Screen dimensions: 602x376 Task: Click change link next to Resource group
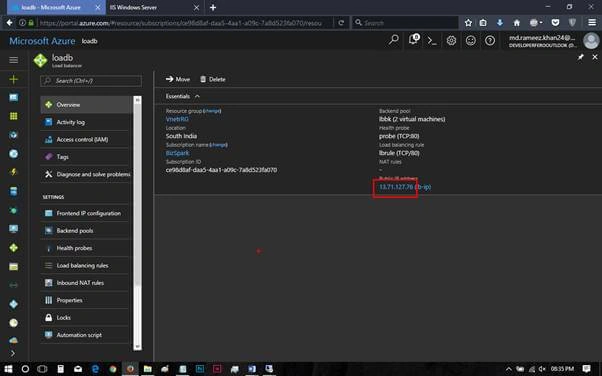212,111
